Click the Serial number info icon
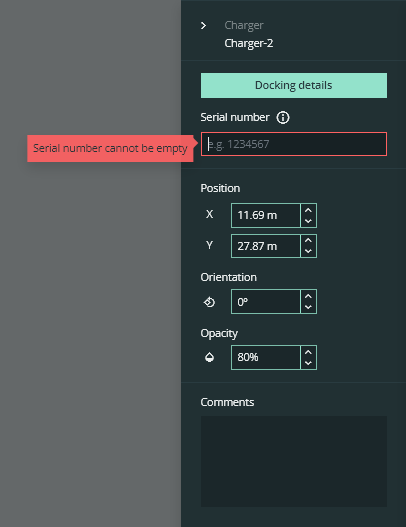Viewport: 406px width, 527px height. point(283,118)
